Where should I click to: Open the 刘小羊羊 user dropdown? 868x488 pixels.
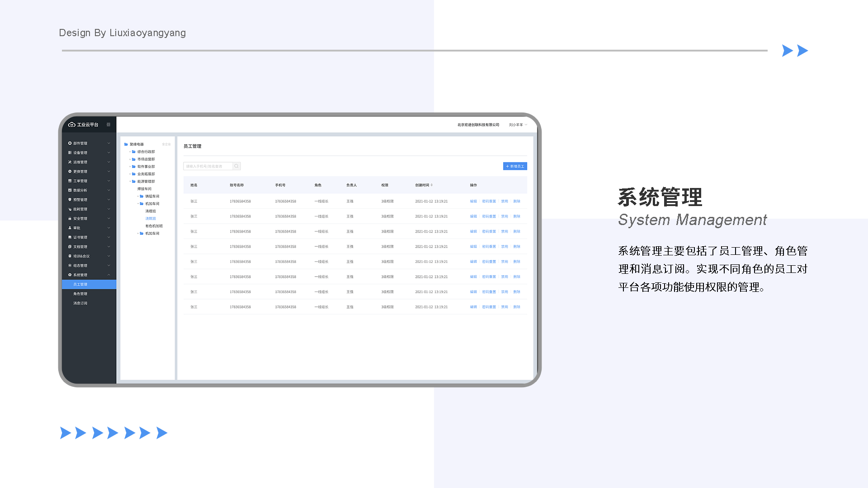[518, 125]
